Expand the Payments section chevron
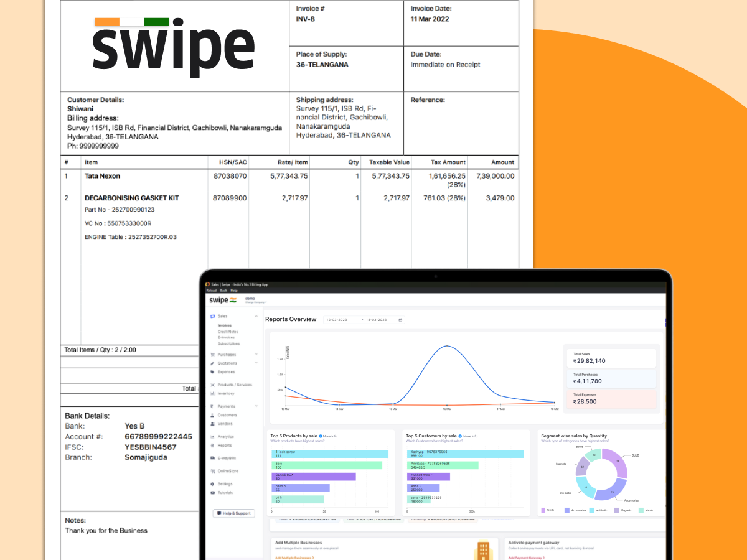The height and width of the screenshot is (560, 747). (x=256, y=406)
